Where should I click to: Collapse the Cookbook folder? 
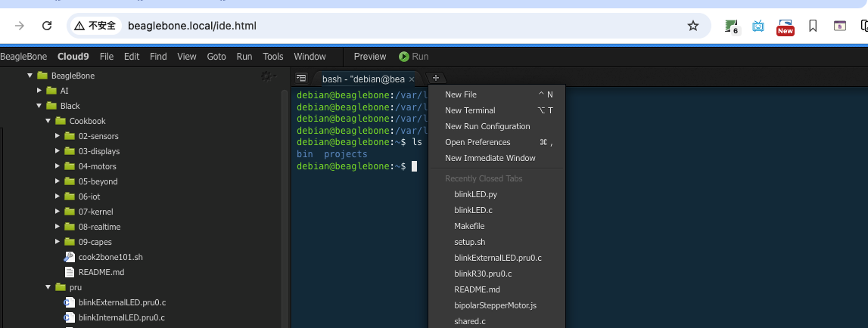[x=48, y=121]
